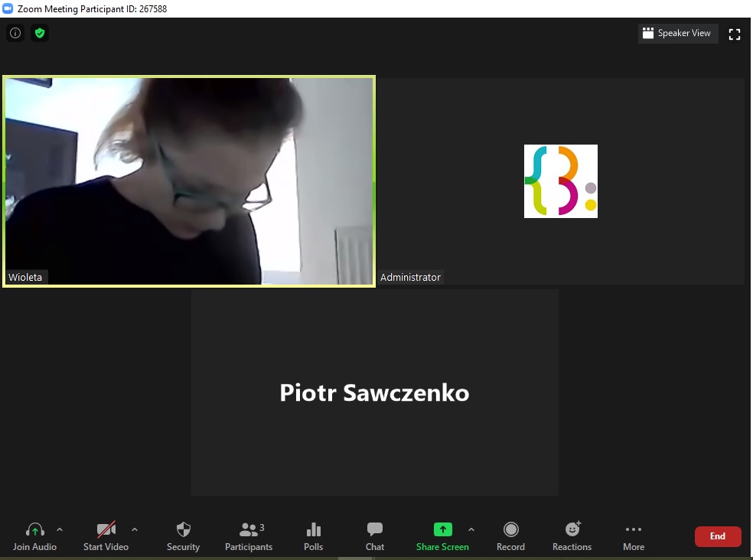Viewport: 753px width, 560px height.
Task: Select the Piotr Sawczenko participant tile
Action: pyautogui.click(x=374, y=392)
